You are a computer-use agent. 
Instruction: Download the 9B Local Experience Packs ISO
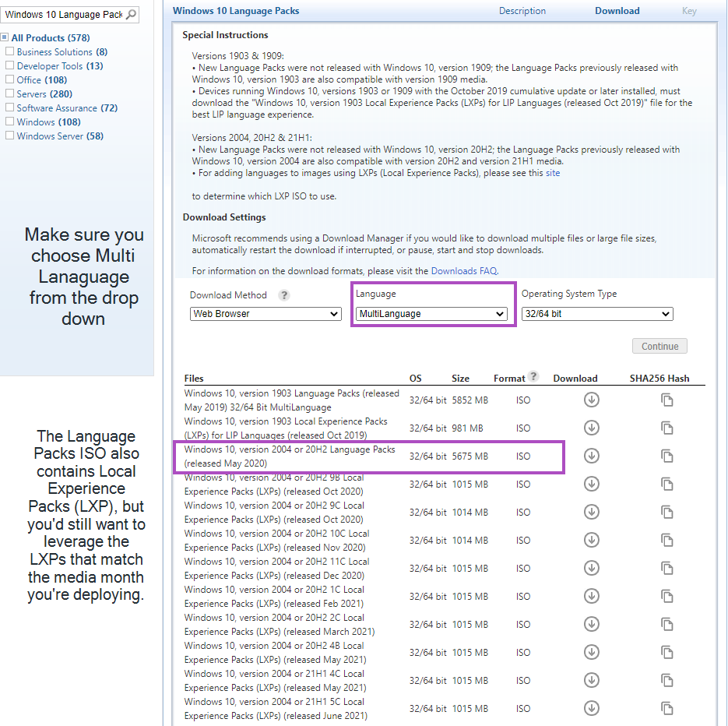[x=591, y=485]
